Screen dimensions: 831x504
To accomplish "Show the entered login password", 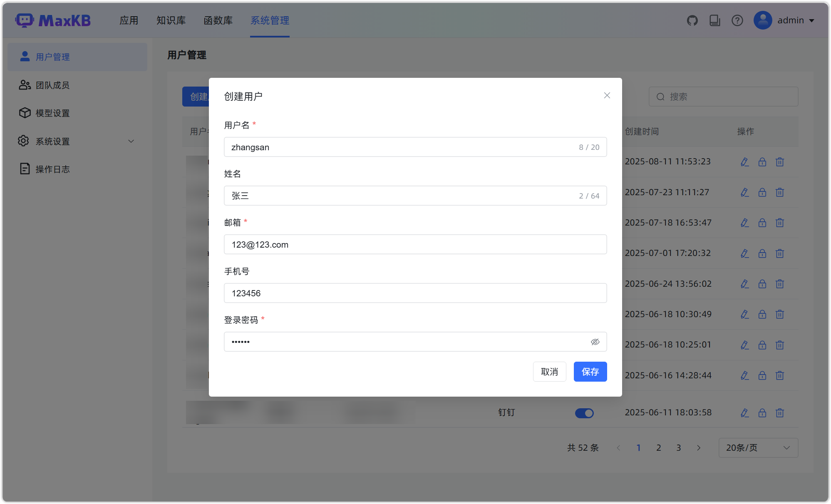I will (x=595, y=342).
